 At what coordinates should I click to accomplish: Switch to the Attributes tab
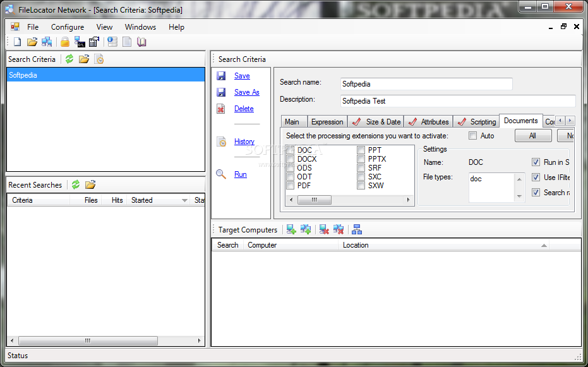click(x=429, y=122)
